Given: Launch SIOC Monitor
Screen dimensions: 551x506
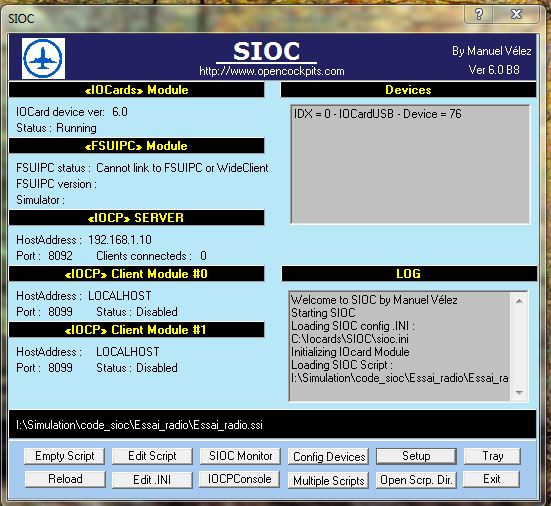Looking at the screenshot, I should coord(240,456).
